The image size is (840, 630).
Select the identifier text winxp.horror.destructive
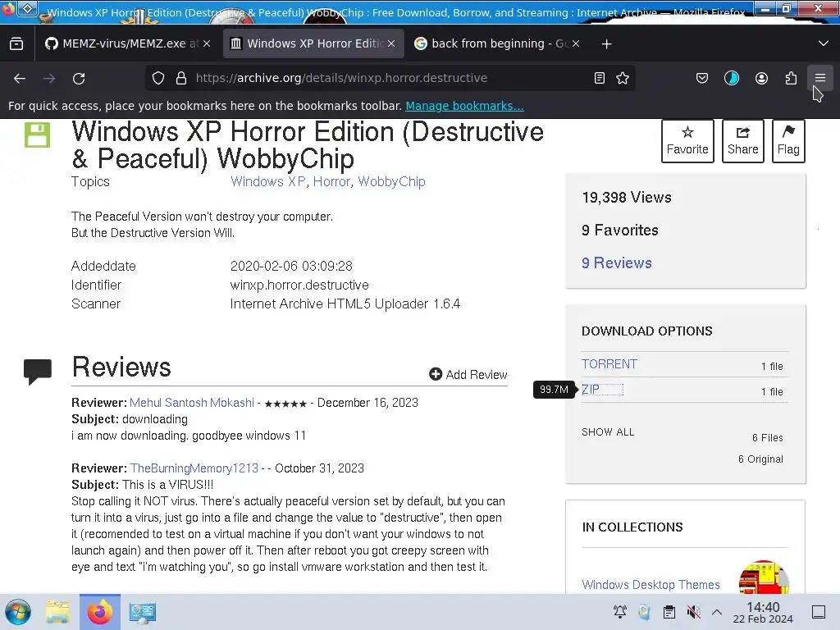pyautogui.click(x=299, y=285)
